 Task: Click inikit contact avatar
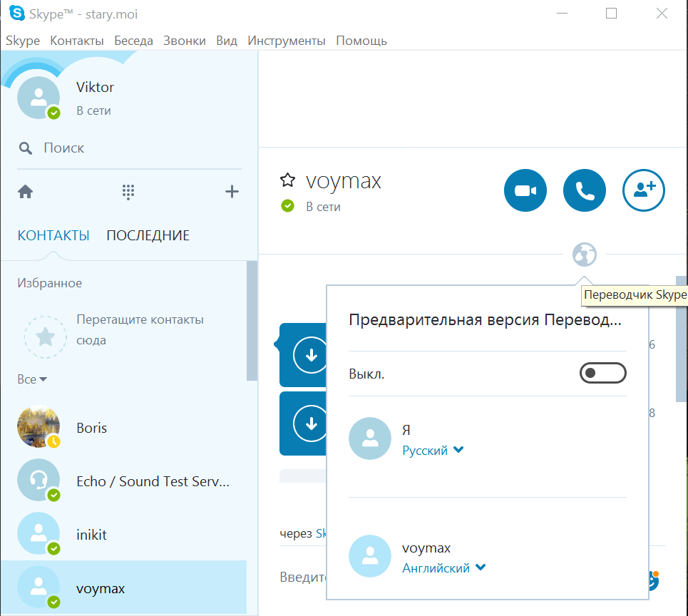(38, 533)
